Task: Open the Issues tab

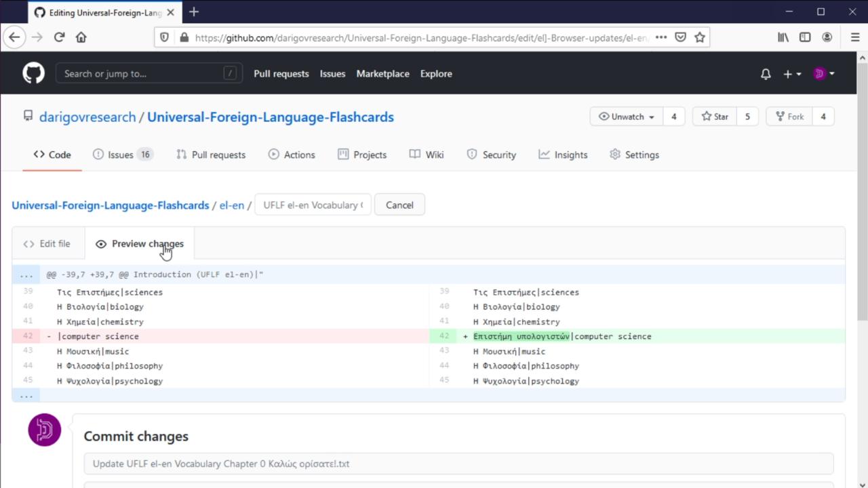Action: [121, 155]
